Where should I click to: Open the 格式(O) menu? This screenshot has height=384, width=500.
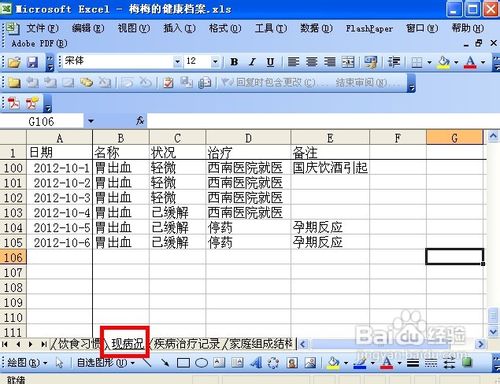(225, 28)
